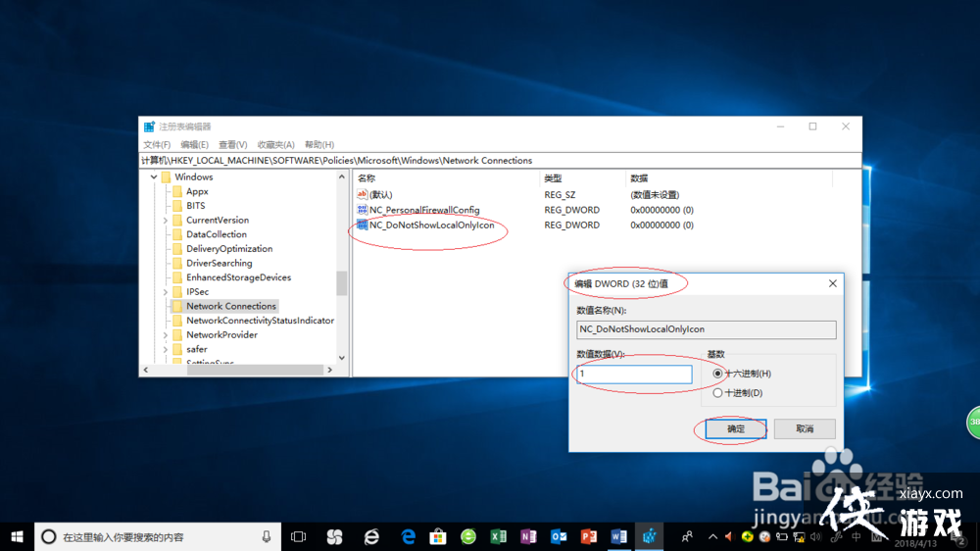Expand the CurrentVersion key

pos(166,221)
